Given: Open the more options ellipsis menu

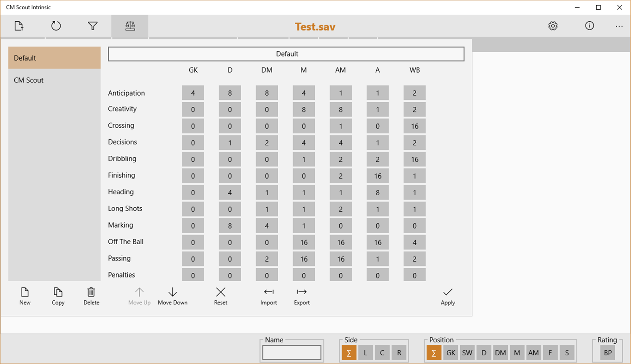Looking at the screenshot, I should pos(619,26).
